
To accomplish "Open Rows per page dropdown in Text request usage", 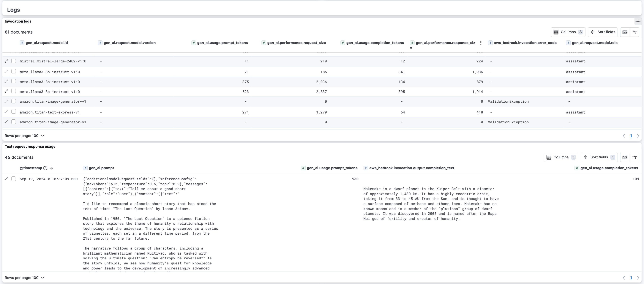I will point(24,278).
